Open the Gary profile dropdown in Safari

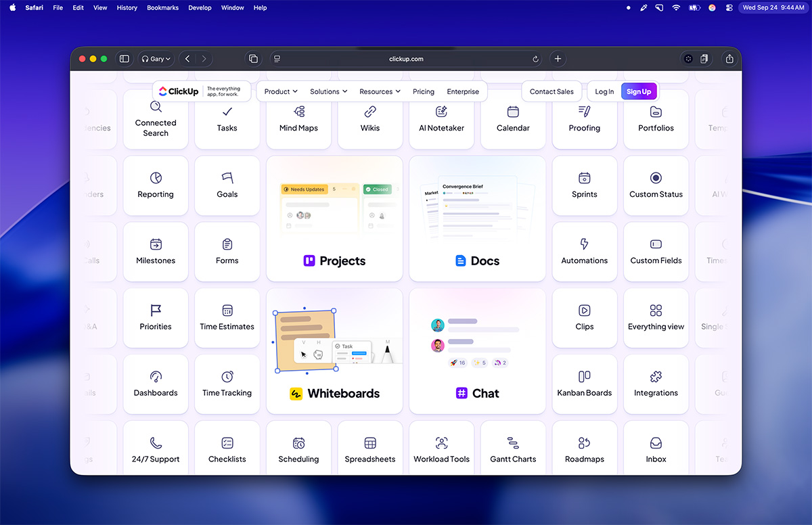[156, 59]
